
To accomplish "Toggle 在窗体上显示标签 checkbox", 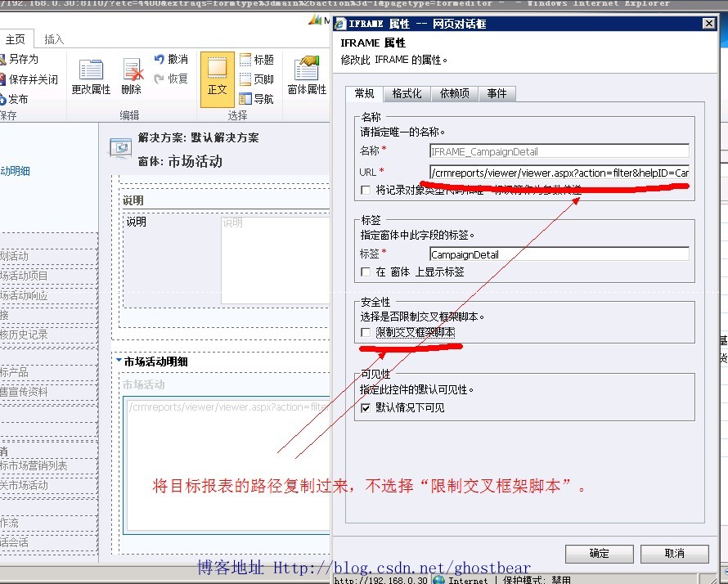I will point(366,272).
